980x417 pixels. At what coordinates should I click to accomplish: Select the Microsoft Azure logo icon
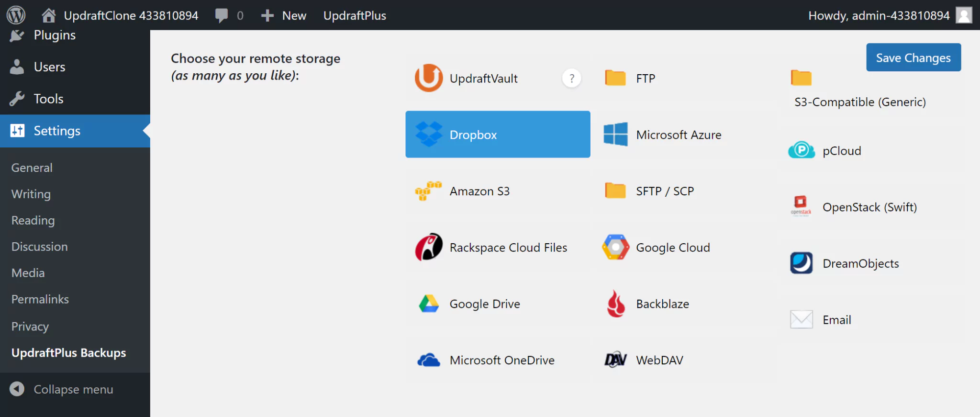[615, 135]
